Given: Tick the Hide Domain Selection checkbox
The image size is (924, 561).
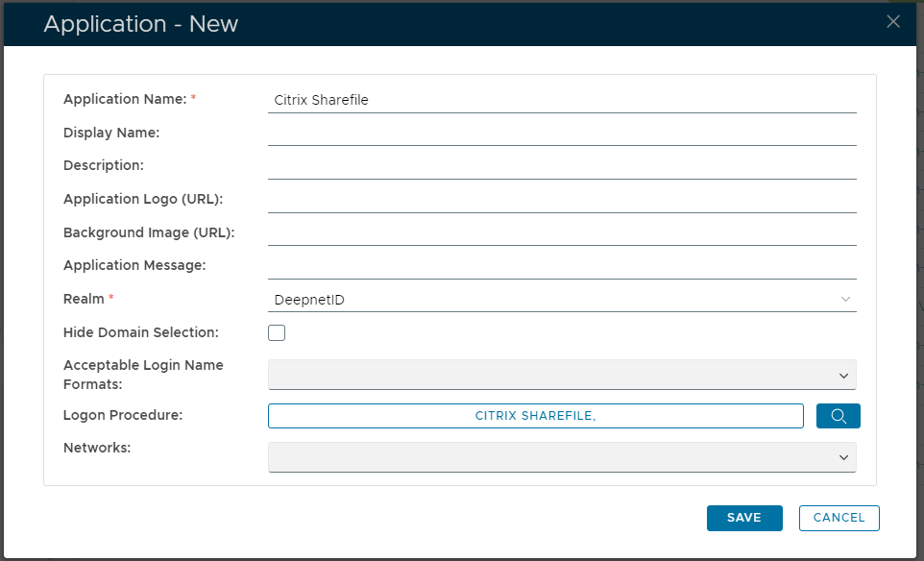Looking at the screenshot, I should pos(277,333).
